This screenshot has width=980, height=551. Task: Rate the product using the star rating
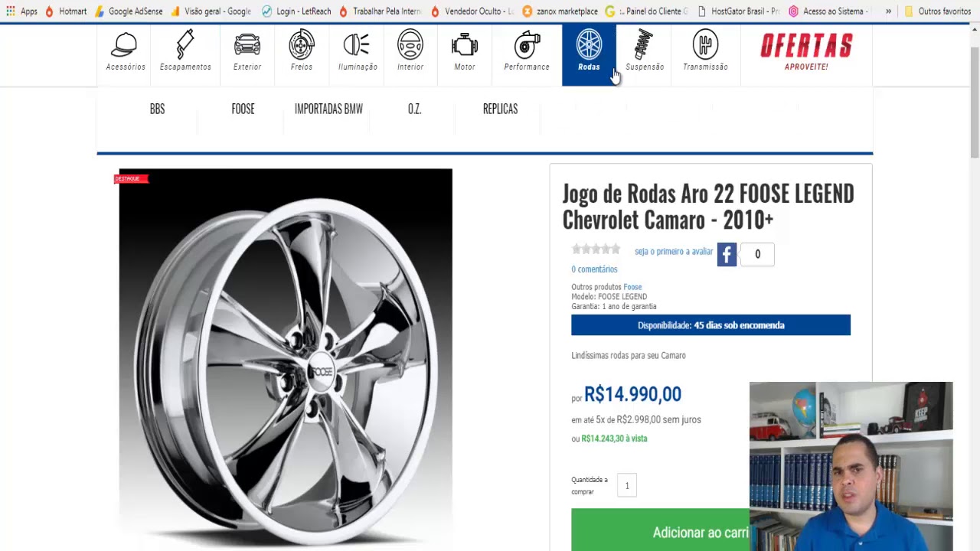(x=596, y=249)
